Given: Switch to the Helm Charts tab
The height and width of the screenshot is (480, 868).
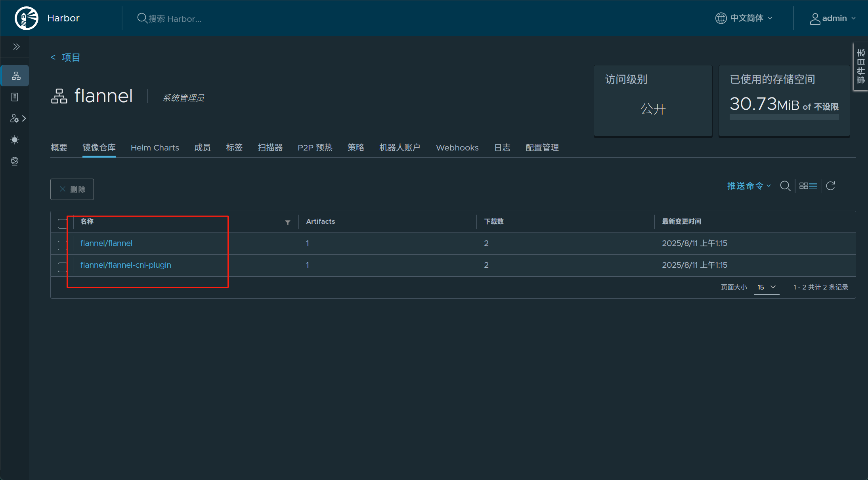Looking at the screenshot, I should [x=155, y=148].
